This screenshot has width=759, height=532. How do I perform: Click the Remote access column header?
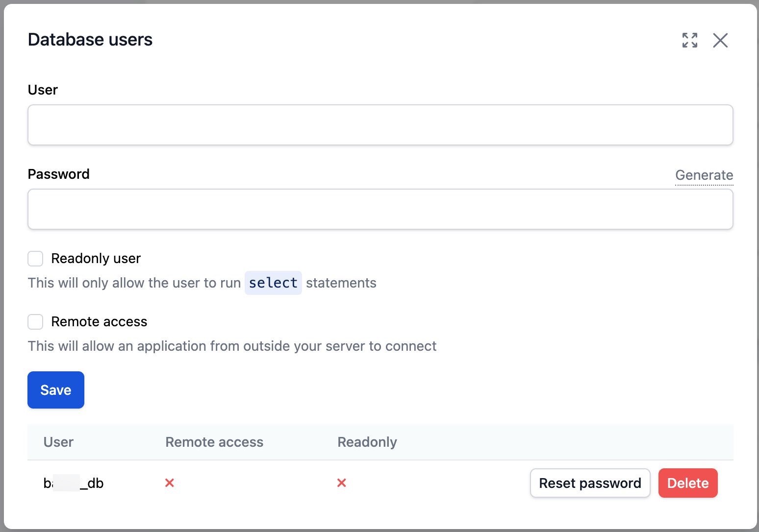pos(214,442)
